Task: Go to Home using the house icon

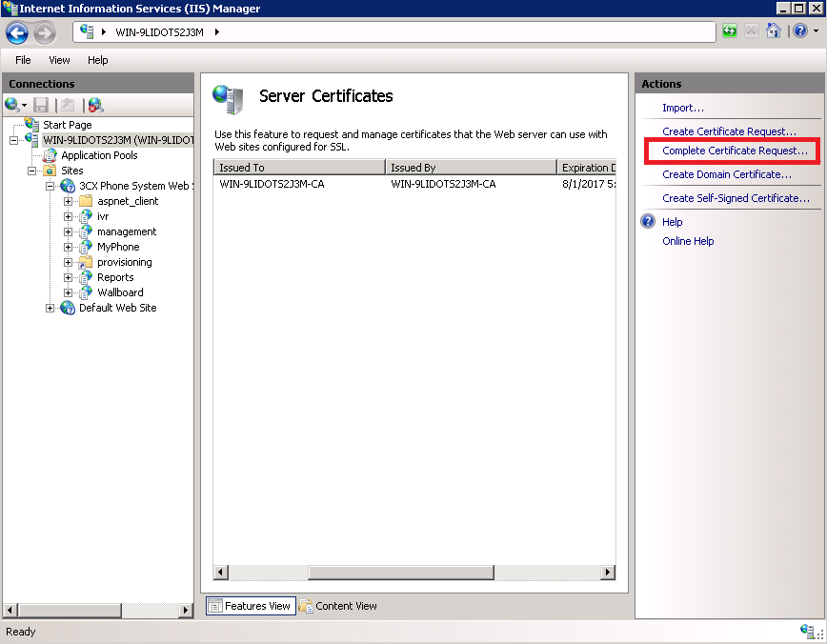Action: point(774,30)
